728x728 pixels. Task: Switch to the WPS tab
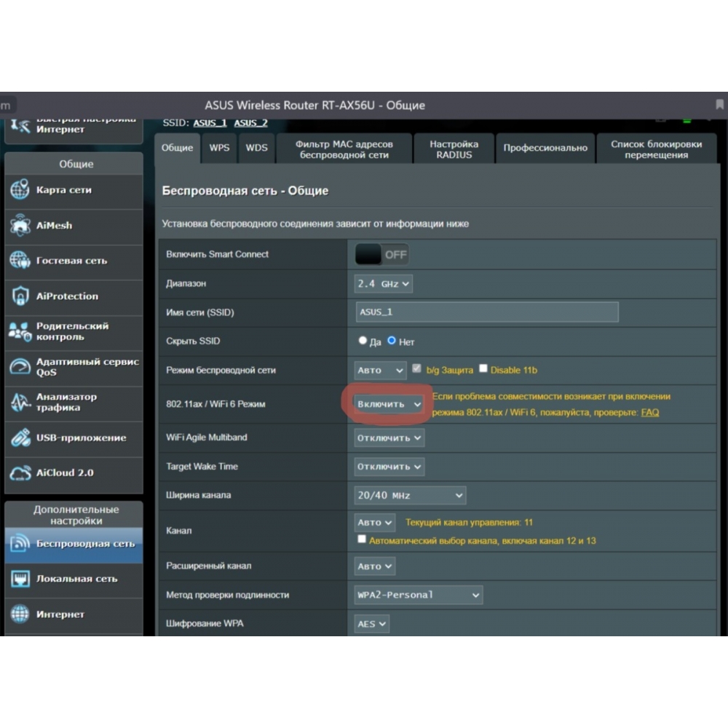tap(219, 148)
